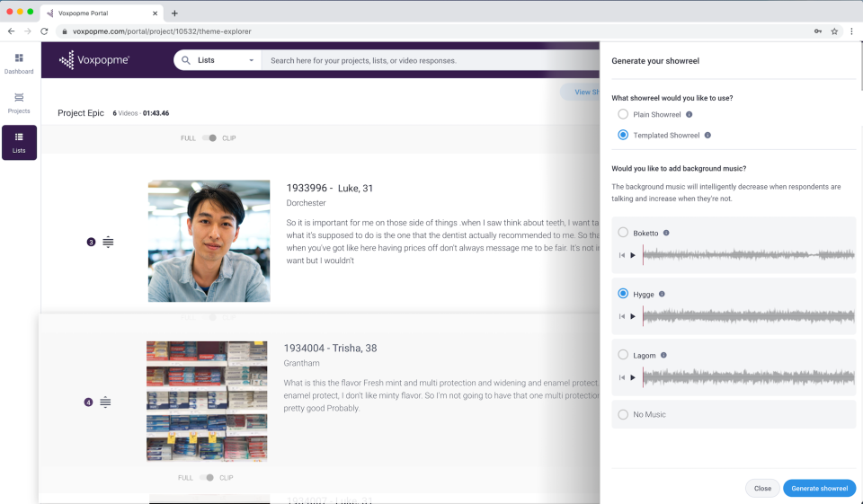This screenshot has width=863, height=504.
Task: Click the showreel panel scrollbar
Action: tap(861, 66)
